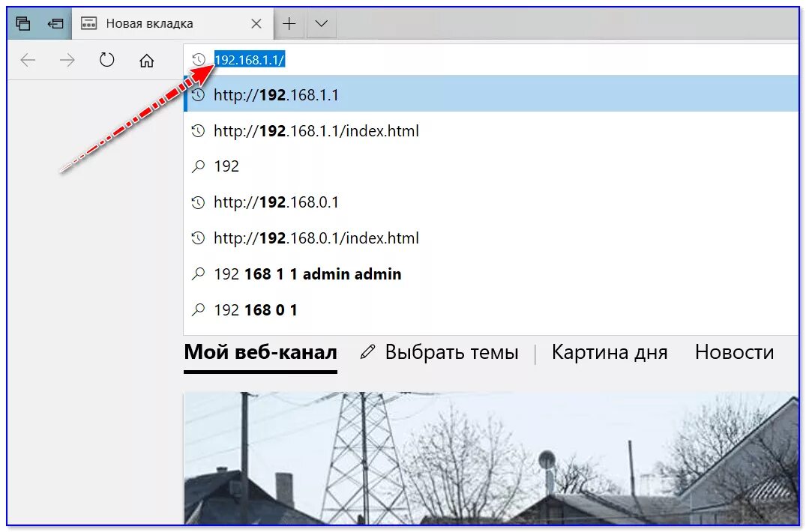
Task: Click the tab icon inside the Новая вкладка tab
Action: click(x=91, y=22)
